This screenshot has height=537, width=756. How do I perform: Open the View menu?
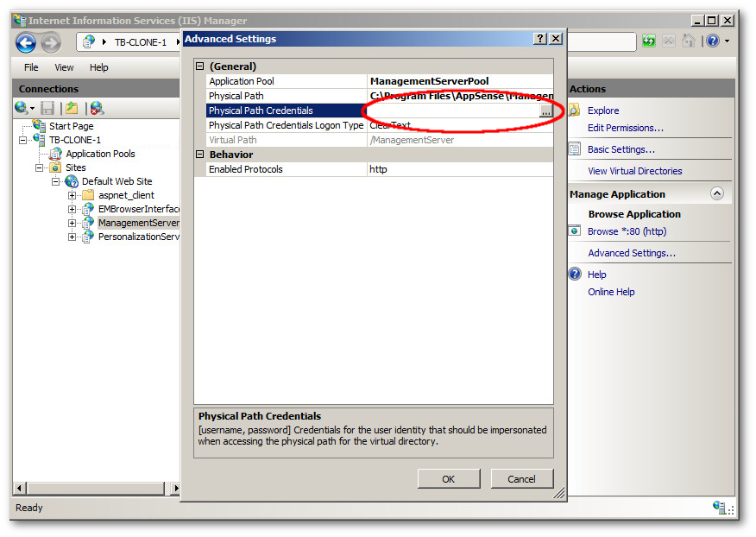(64, 67)
